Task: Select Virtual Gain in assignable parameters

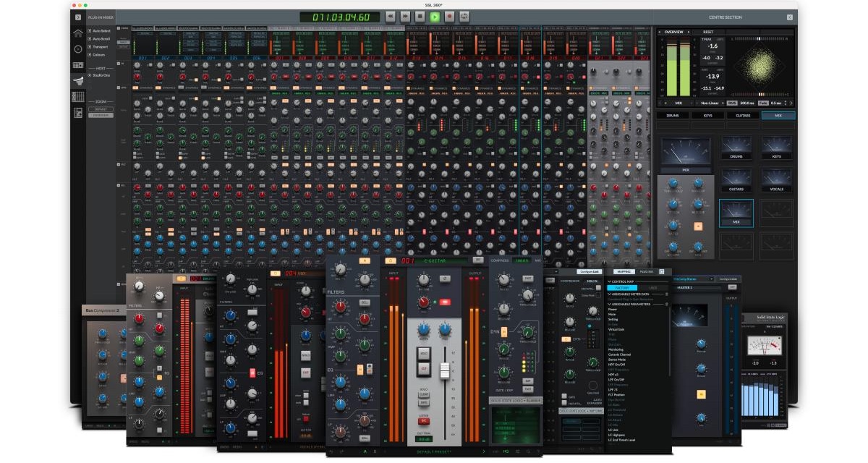Action: click(616, 328)
